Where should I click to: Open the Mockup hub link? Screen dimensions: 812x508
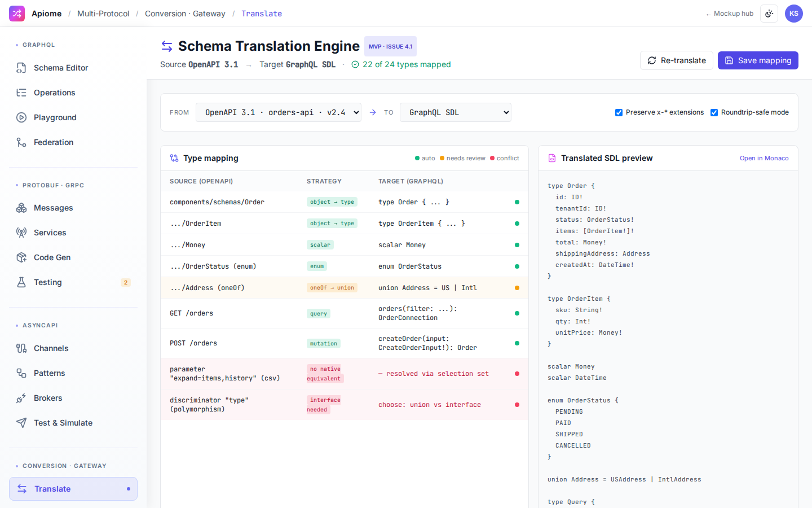730,14
